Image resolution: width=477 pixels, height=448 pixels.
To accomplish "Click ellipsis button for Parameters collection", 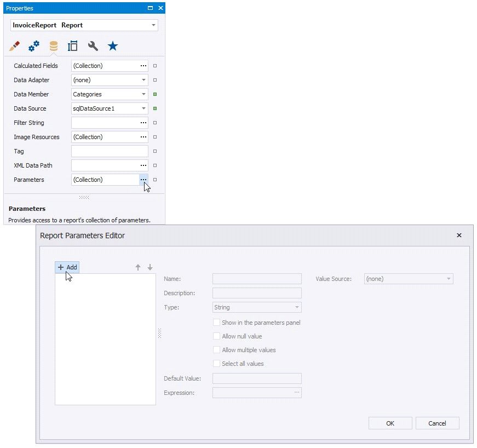I will [143, 180].
